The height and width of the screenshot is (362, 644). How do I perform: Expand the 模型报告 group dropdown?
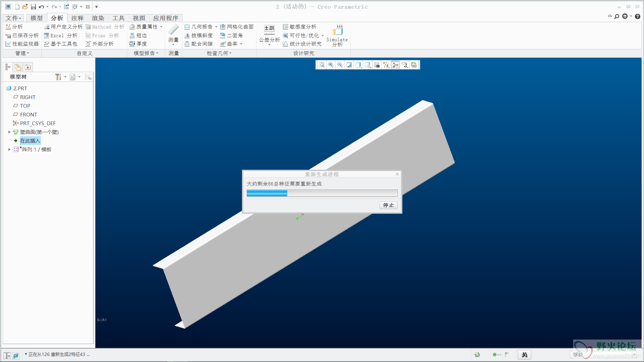[x=146, y=53]
